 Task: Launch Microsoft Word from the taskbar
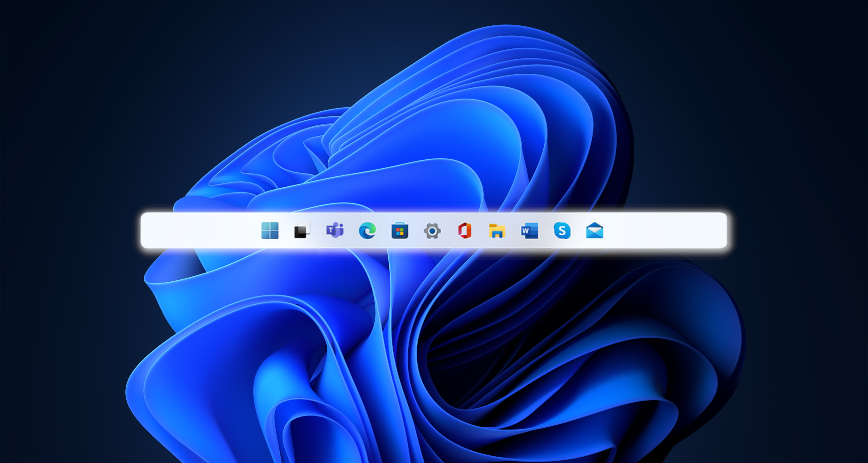click(529, 231)
